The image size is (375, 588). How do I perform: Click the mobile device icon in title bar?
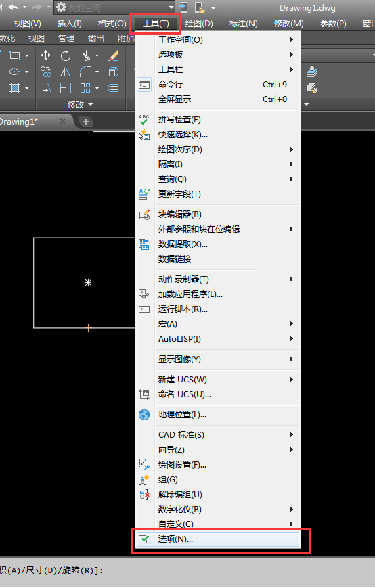pos(183,7)
